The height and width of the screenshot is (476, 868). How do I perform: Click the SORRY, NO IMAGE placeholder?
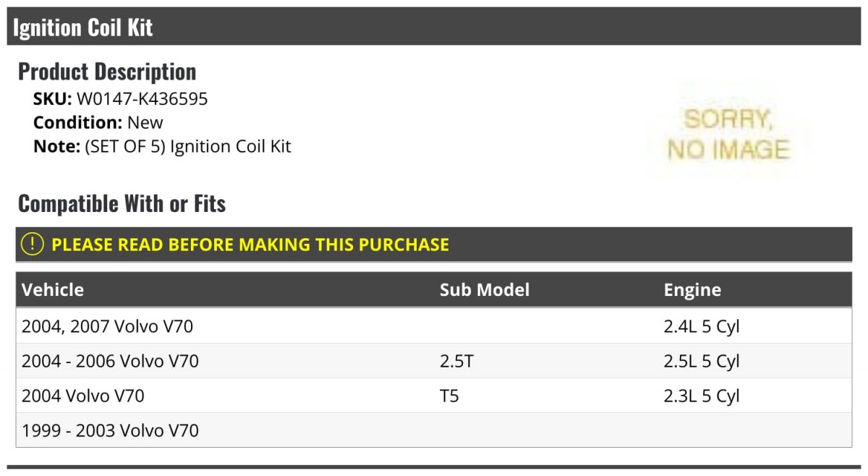(728, 135)
